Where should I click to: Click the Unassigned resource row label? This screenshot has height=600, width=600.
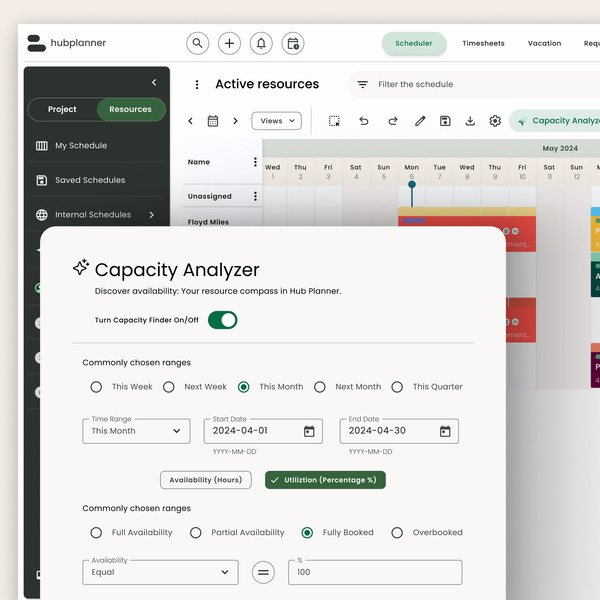[210, 196]
